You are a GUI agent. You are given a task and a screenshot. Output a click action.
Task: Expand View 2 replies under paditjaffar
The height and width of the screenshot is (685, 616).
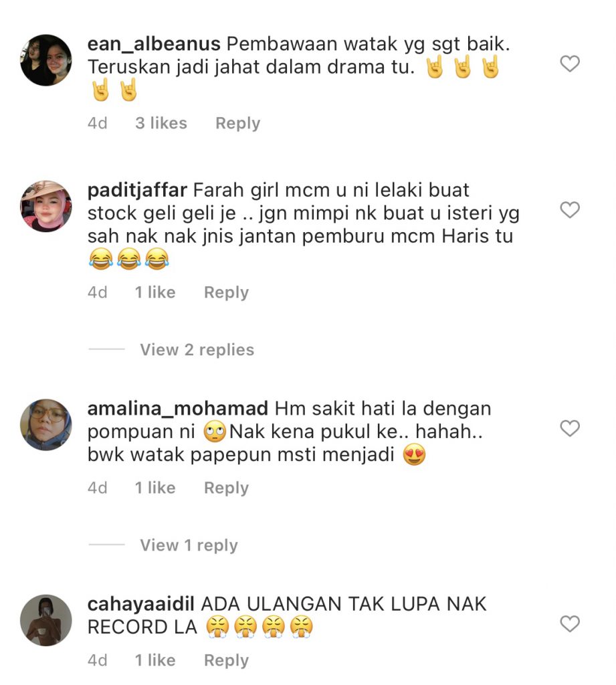(197, 349)
